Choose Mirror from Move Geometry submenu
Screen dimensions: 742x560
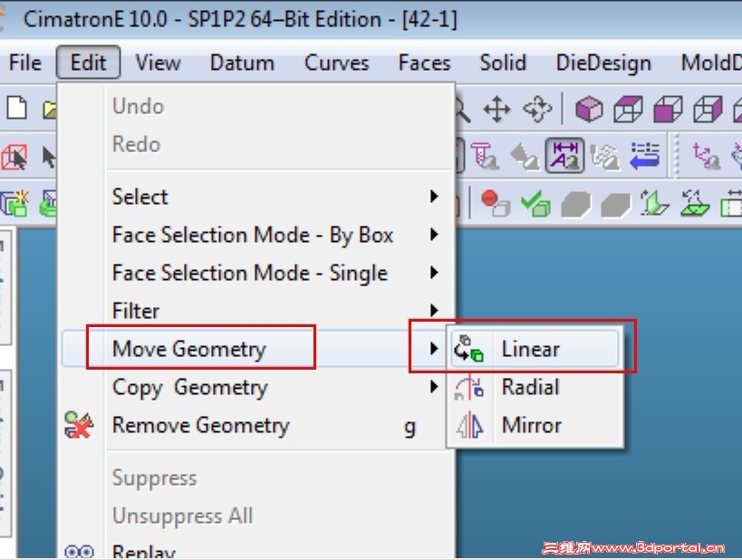[x=535, y=425]
